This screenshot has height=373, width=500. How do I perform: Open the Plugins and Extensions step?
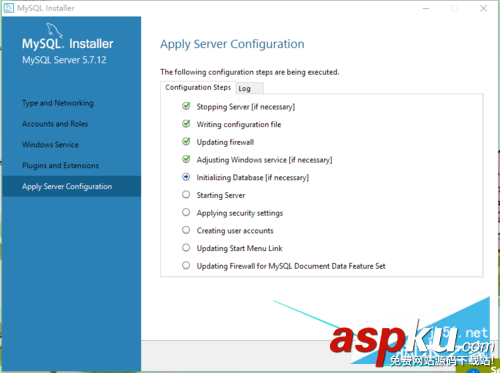(x=60, y=165)
